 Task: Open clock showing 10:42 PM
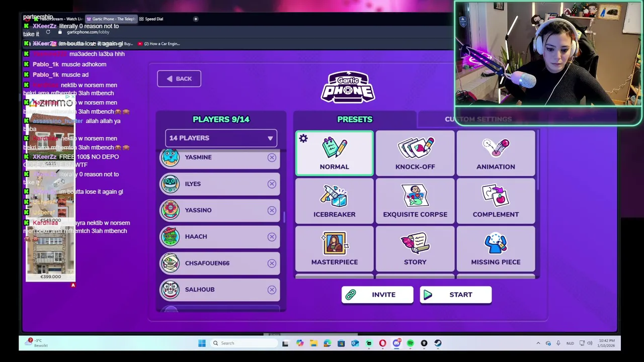pyautogui.click(x=607, y=343)
